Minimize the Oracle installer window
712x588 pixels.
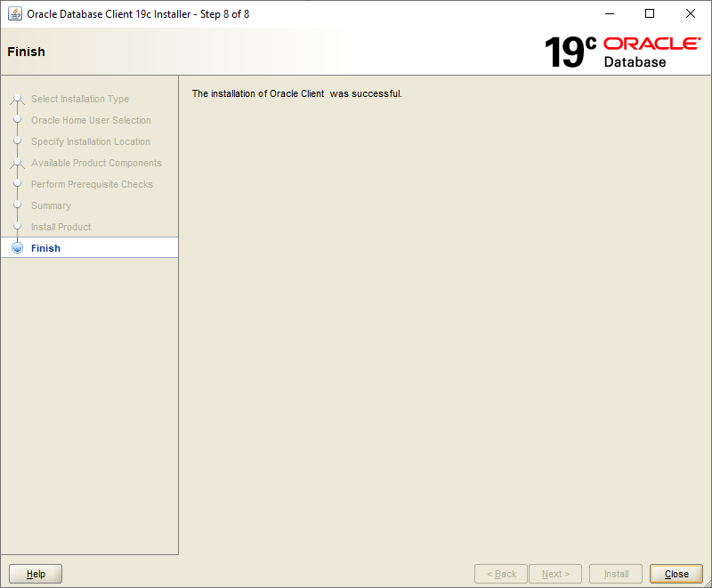pos(610,13)
